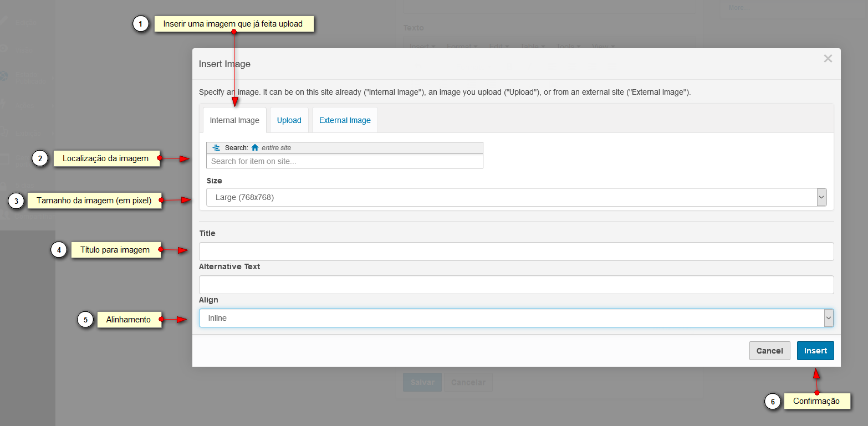Click the site tree browse icon
This screenshot has width=868, height=426.
tap(216, 148)
